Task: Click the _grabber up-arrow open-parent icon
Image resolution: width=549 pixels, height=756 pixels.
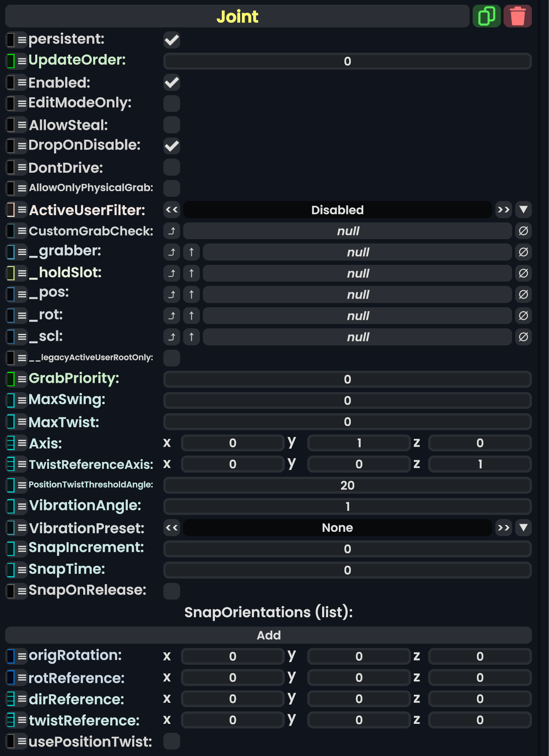Action: point(191,252)
